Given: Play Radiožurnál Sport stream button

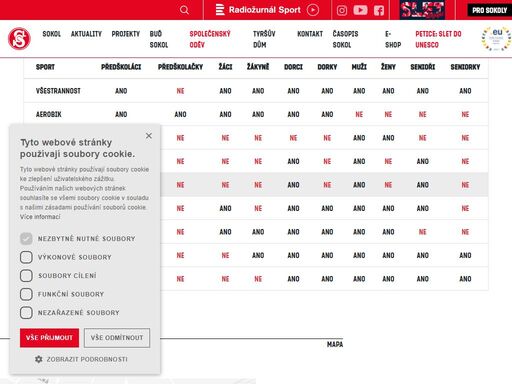Looking at the screenshot, I should 312,10.
